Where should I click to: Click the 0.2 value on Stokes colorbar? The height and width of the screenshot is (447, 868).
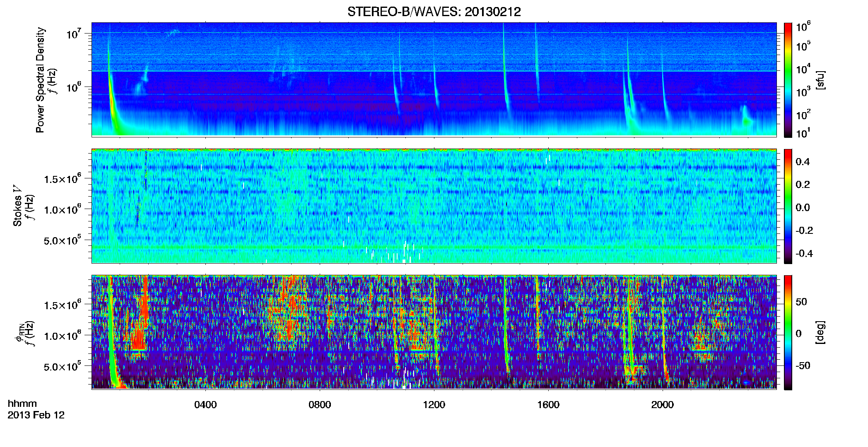803,185
